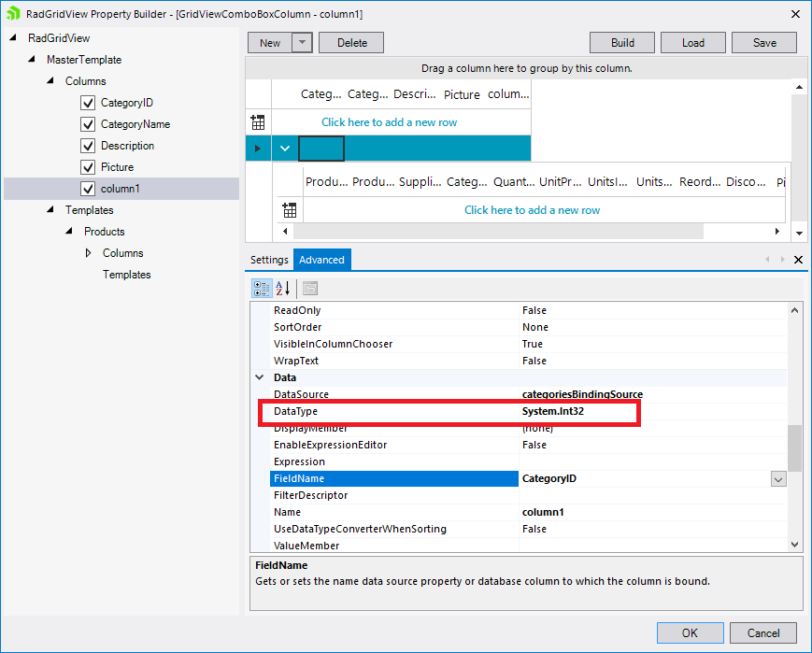Image resolution: width=812 pixels, height=653 pixels.
Task: Click the property grid scroll down arrow
Action: 795,545
